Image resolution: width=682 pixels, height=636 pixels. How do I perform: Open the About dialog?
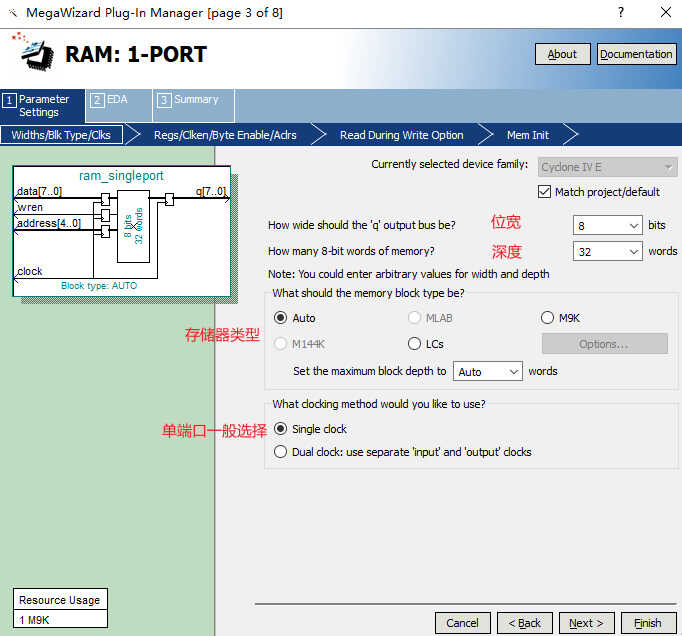pyautogui.click(x=562, y=54)
